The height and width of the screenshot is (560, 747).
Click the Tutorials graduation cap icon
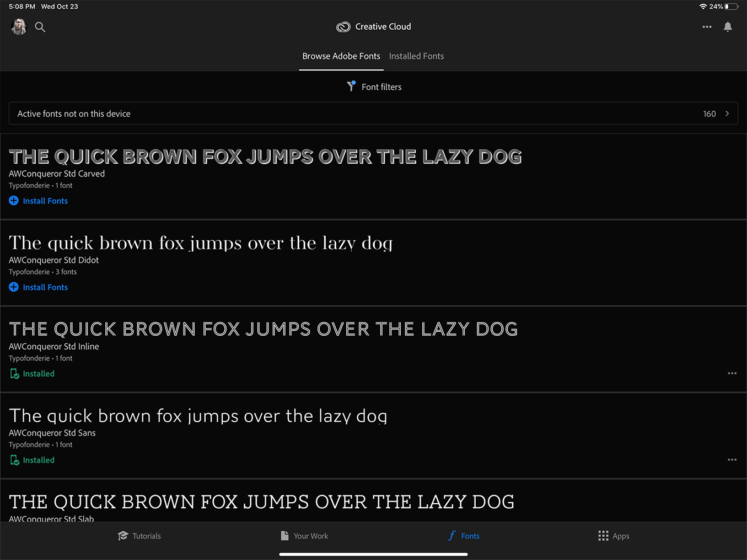click(x=123, y=536)
